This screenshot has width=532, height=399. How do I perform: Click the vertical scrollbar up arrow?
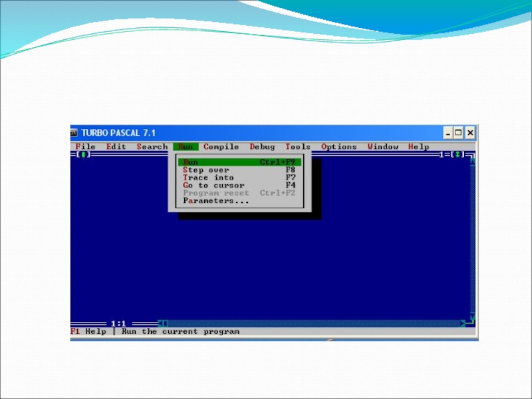click(473, 162)
